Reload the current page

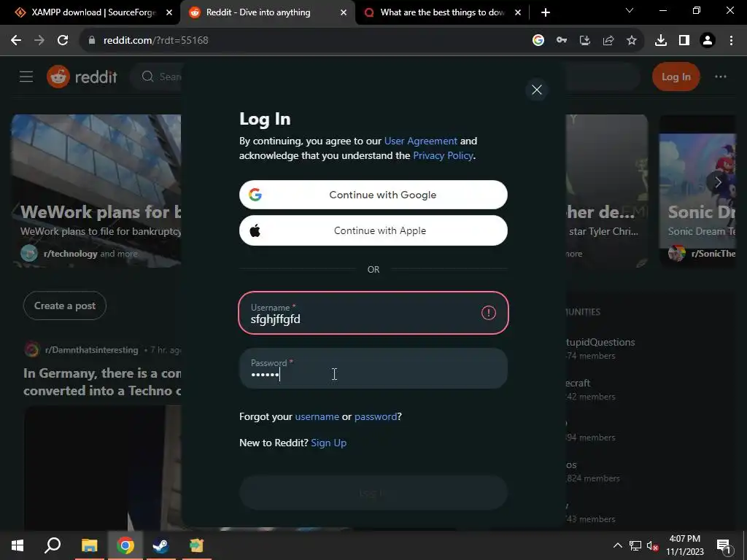pyautogui.click(x=63, y=41)
